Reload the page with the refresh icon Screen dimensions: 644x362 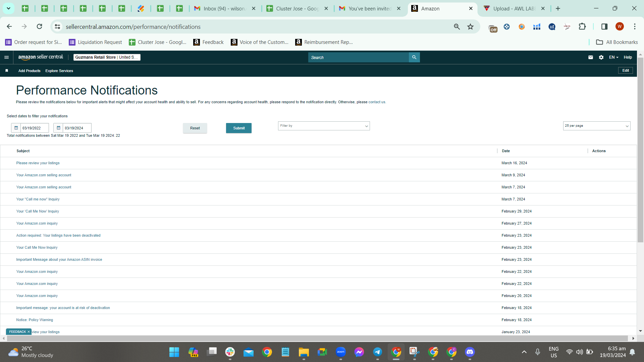tap(40, 26)
